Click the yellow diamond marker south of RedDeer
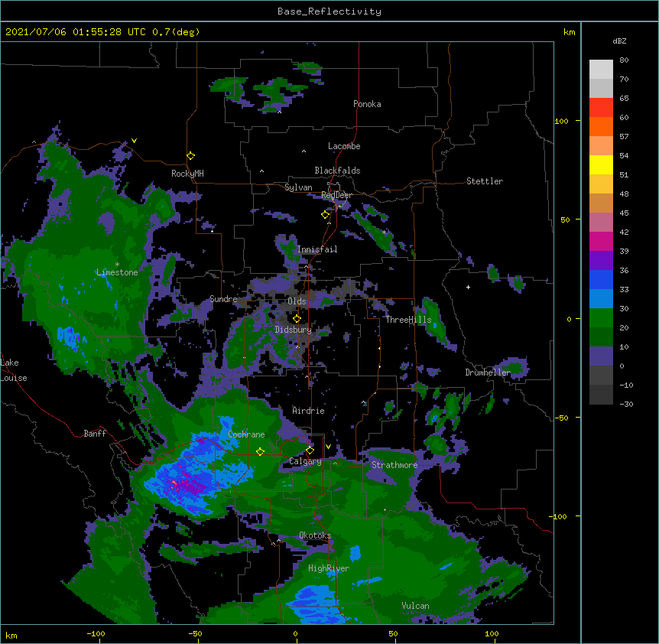This screenshot has height=644, width=659. [326, 215]
